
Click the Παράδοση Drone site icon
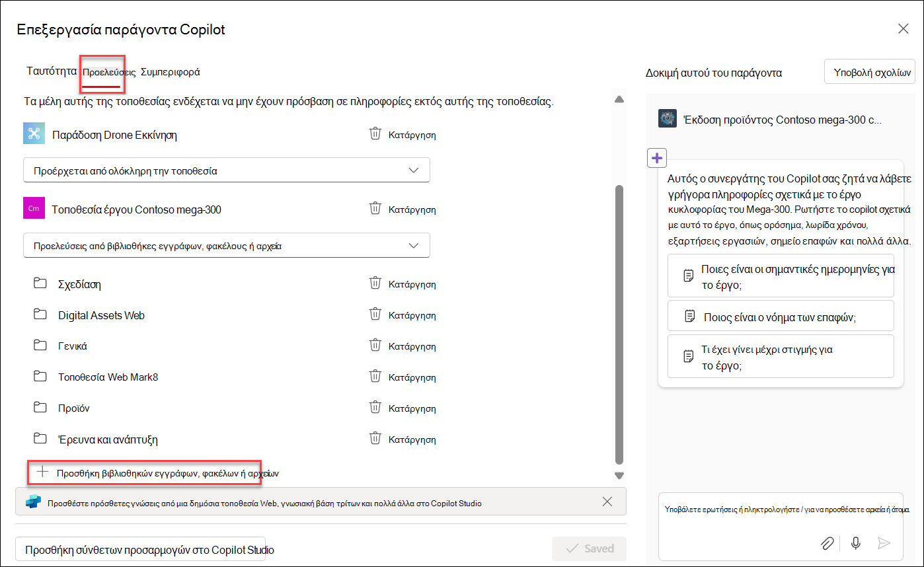pos(33,133)
